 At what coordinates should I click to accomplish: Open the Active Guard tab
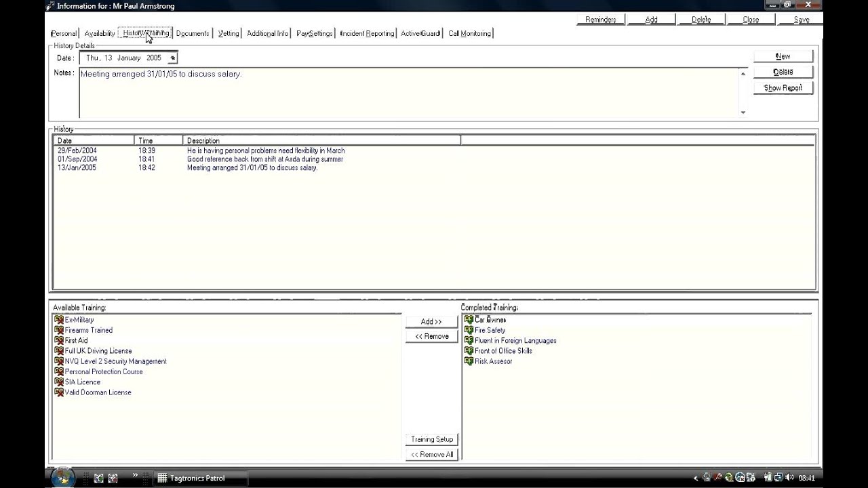click(420, 33)
